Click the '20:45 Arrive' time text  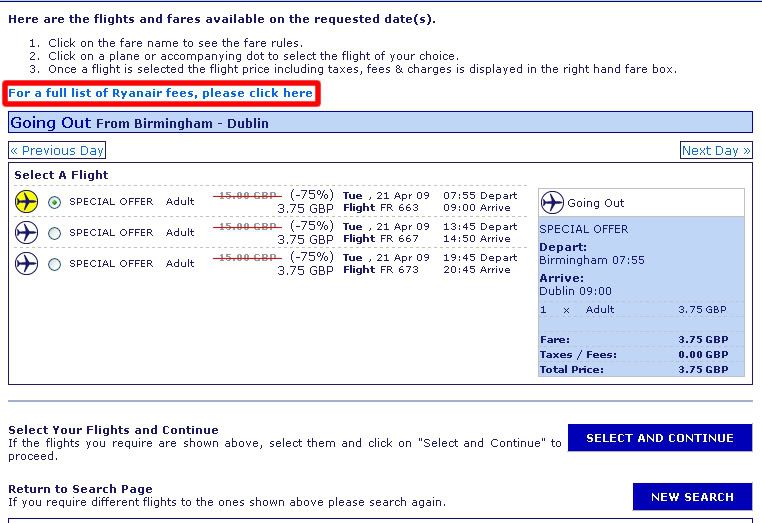(477, 270)
